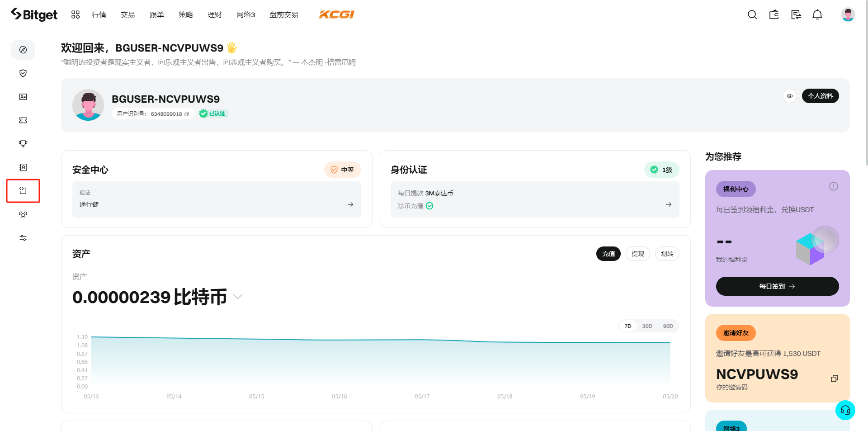The image size is (868, 431).
Task: Open the identity verification limits row arrow
Action: [669, 204]
